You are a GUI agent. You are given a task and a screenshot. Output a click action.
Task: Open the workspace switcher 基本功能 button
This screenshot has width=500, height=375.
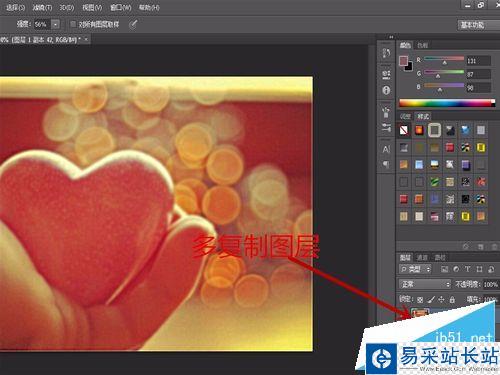[478, 25]
